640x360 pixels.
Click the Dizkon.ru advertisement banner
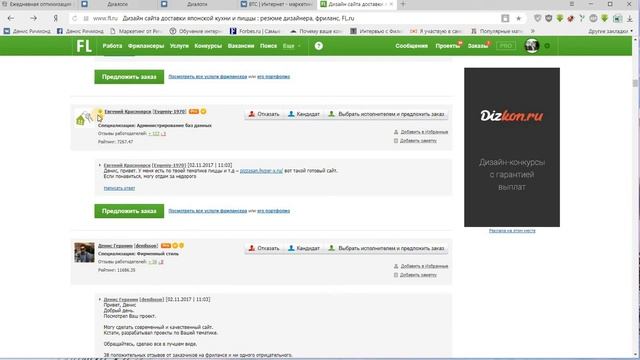pyautogui.click(x=512, y=147)
